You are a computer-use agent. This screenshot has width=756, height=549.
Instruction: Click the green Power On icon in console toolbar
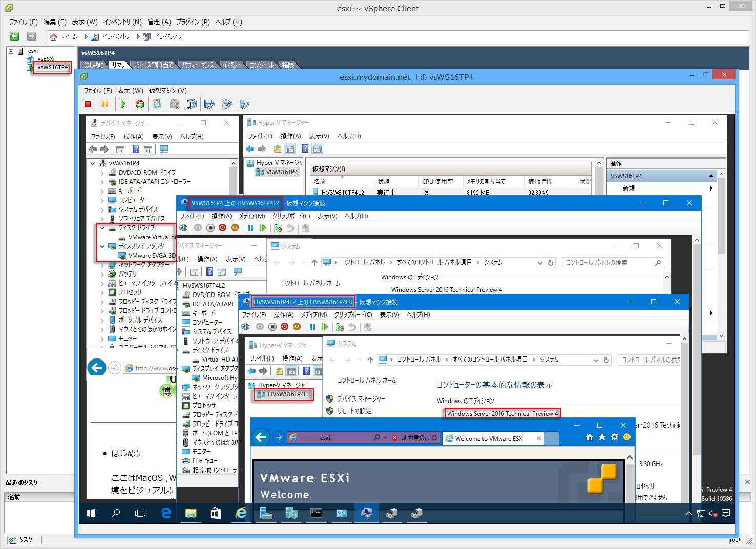122,104
